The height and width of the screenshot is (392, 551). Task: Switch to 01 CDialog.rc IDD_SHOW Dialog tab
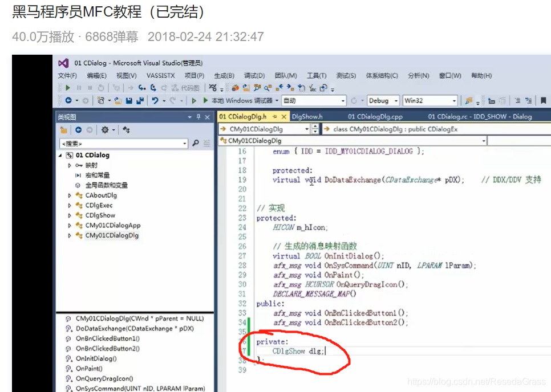[480, 116]
